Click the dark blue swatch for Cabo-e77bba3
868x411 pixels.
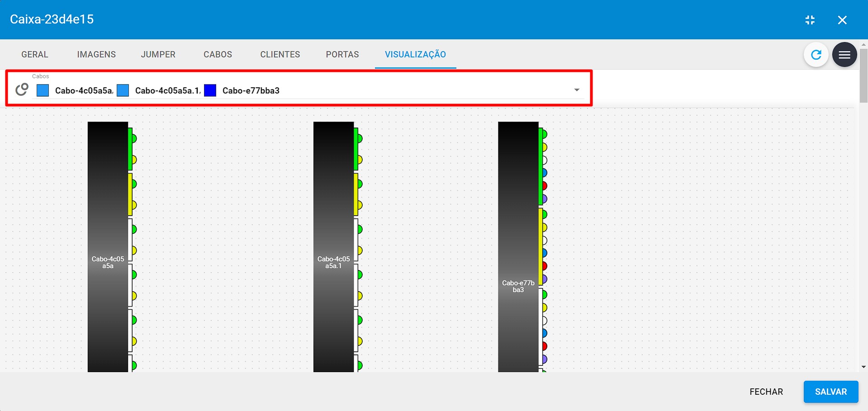point(210,90)
